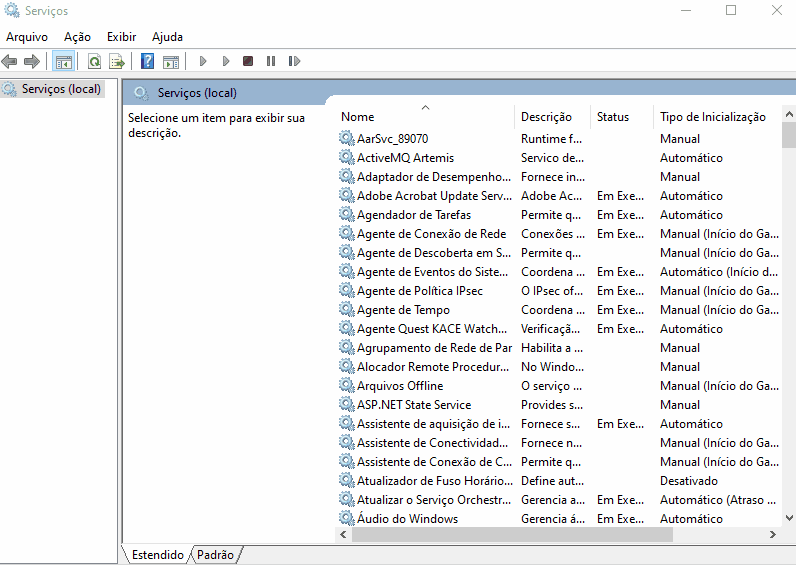Screen dimensions: 796x565
Task: Click the horizontal scrollbar left arrow
Action: [344, 535]
